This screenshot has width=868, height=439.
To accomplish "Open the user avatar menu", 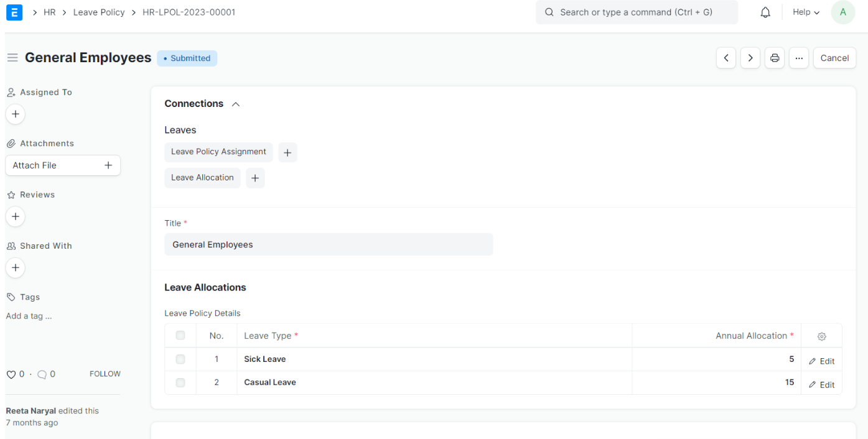I will (x=842, y=12).
